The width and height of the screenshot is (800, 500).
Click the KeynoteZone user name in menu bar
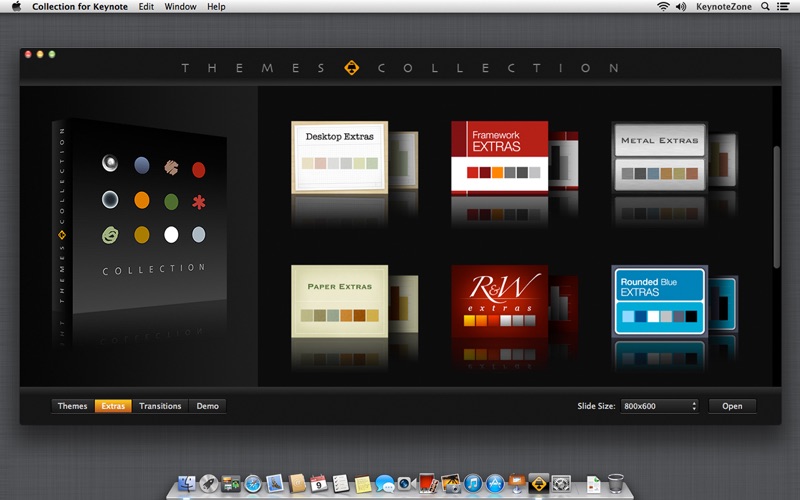click(724, 7)
